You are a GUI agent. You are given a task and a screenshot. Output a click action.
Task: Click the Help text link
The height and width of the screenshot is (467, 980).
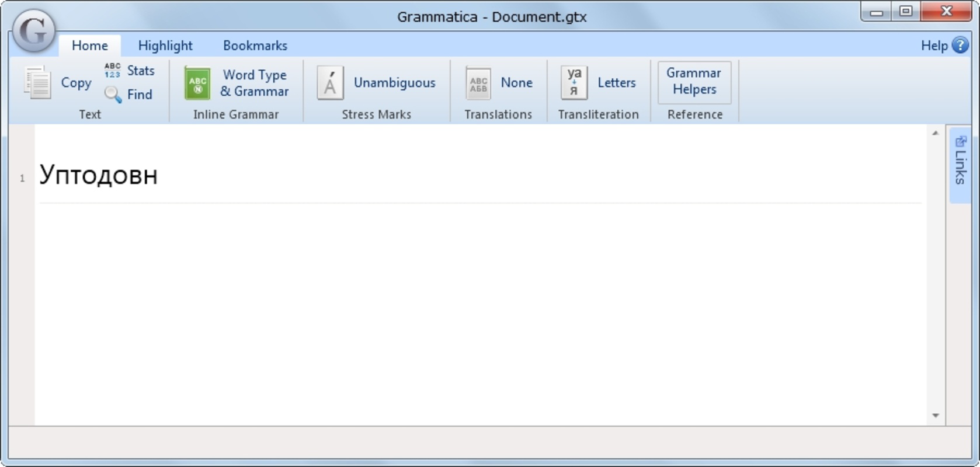934,46
